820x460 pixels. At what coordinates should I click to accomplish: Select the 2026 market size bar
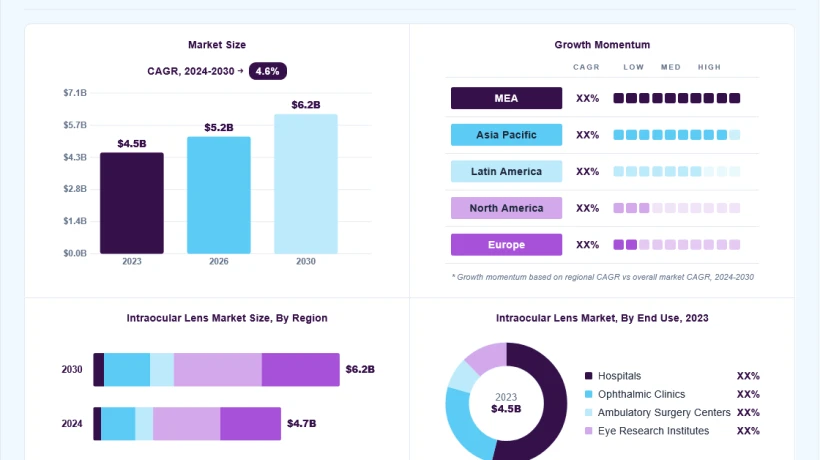pyautogui.click(x=219, y=196)
